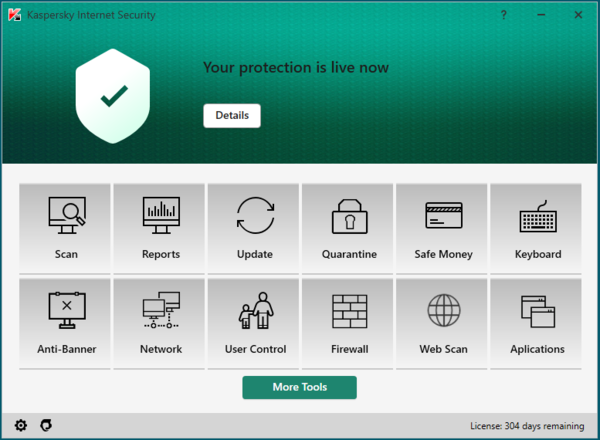Screen dimensions: 600x440
Task: Open the Web Scan tile
Action: (441, 324)
